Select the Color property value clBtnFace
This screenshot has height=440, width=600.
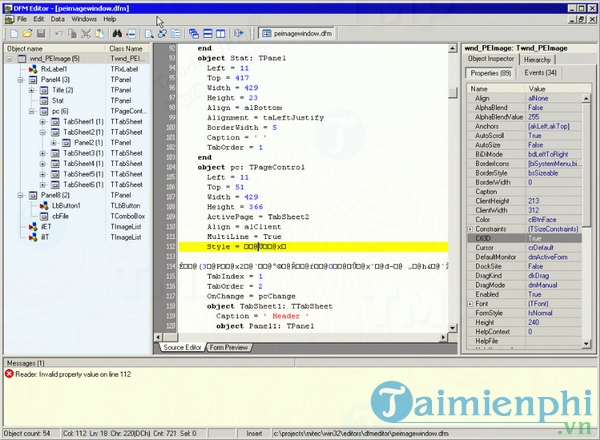tap(542, 220)
